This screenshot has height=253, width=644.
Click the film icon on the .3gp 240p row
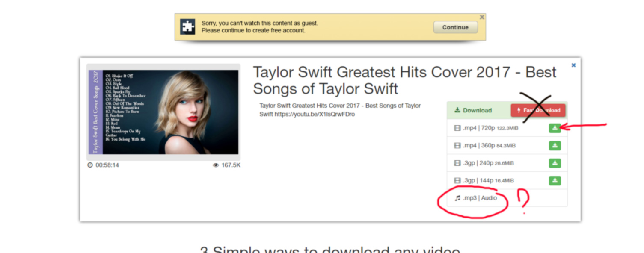tap(457, 163)
